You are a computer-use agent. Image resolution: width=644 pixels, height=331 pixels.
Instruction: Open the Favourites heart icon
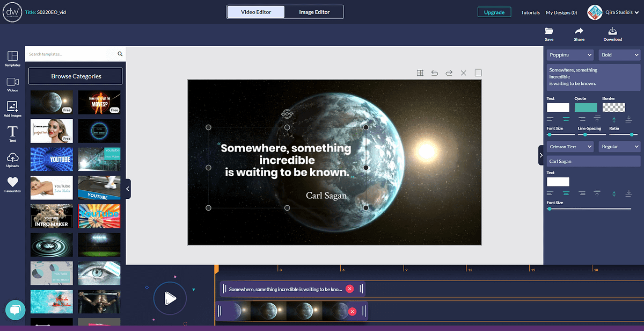12,183
